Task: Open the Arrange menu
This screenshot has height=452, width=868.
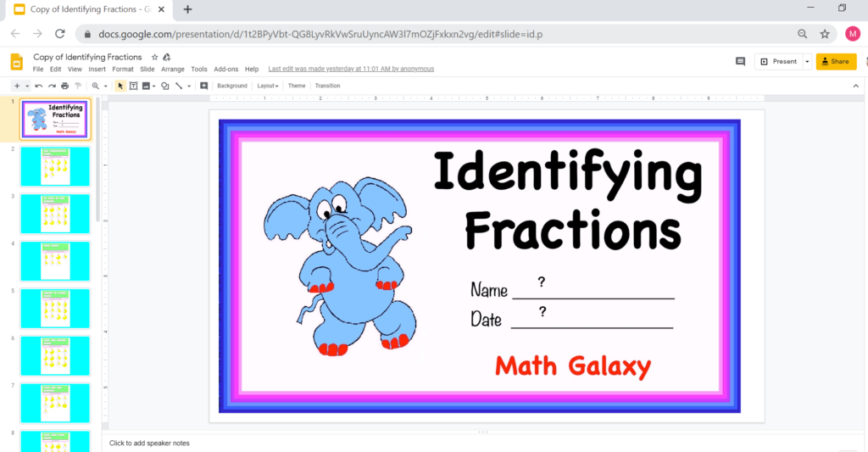Action: pos(173,70)
